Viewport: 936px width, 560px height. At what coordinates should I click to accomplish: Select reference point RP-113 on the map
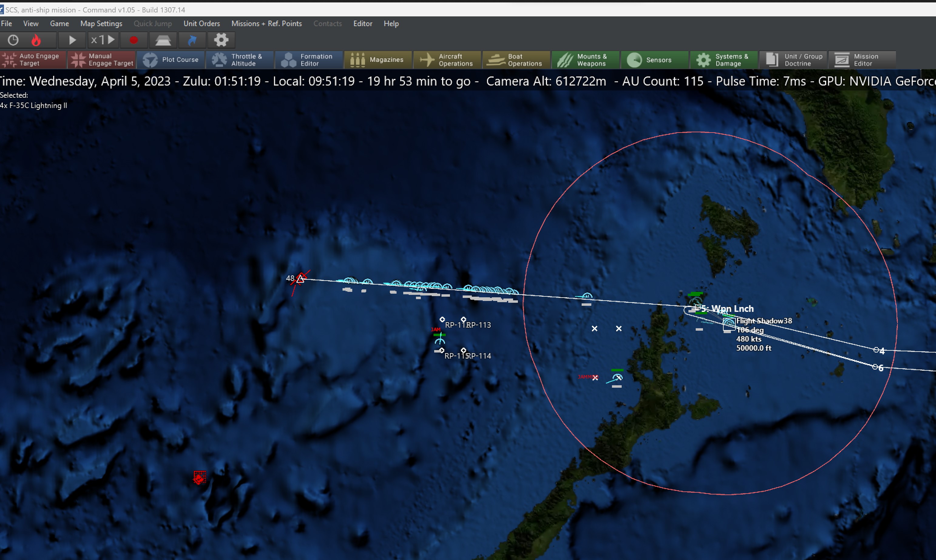click(464, 320)
